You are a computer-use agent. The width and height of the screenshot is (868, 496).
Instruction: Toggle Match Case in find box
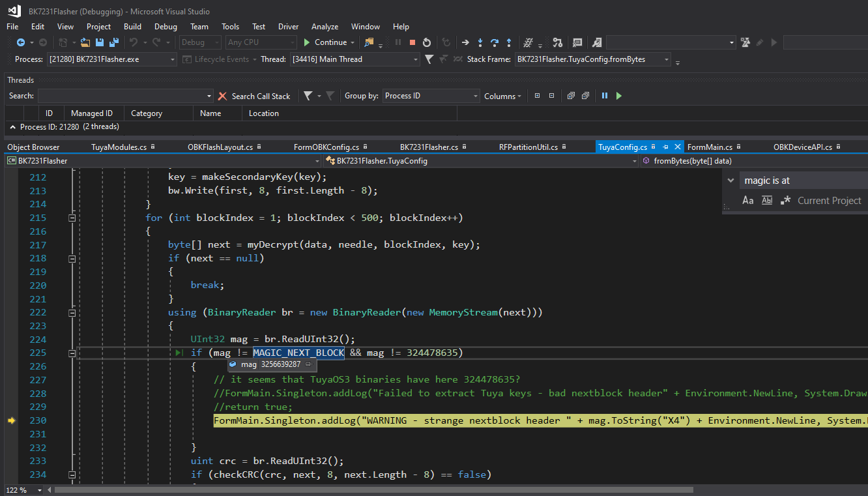coord(748,201)
